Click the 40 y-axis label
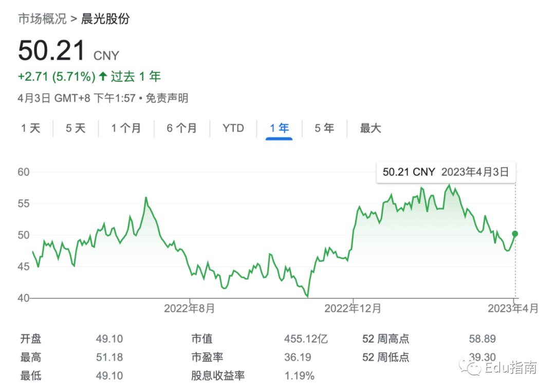This screenshot has width=555, height=392. [23, 298]
